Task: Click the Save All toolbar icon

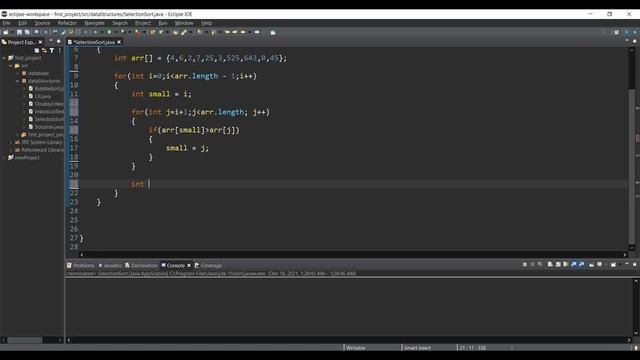Action: point(27,32)
